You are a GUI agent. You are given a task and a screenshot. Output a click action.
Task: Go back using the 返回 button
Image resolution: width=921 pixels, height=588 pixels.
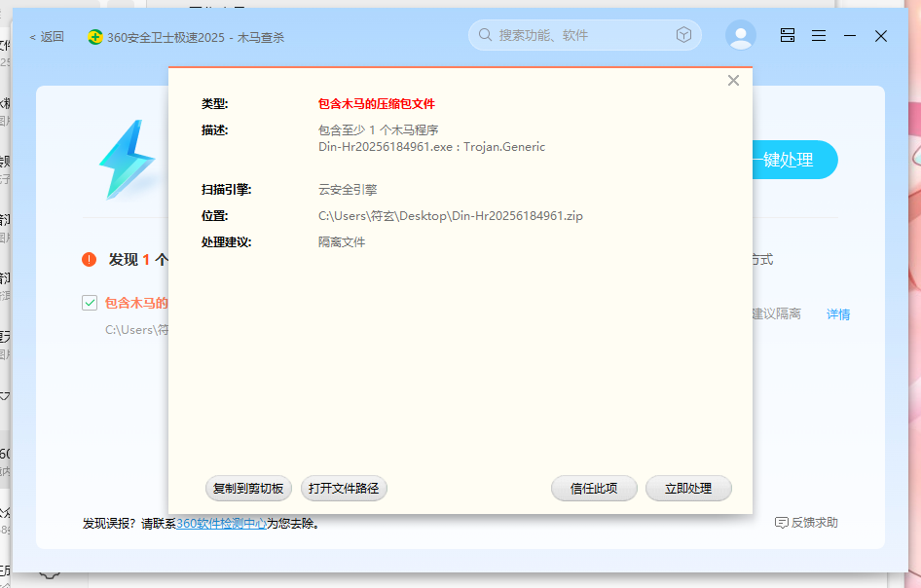click(47, 37)
